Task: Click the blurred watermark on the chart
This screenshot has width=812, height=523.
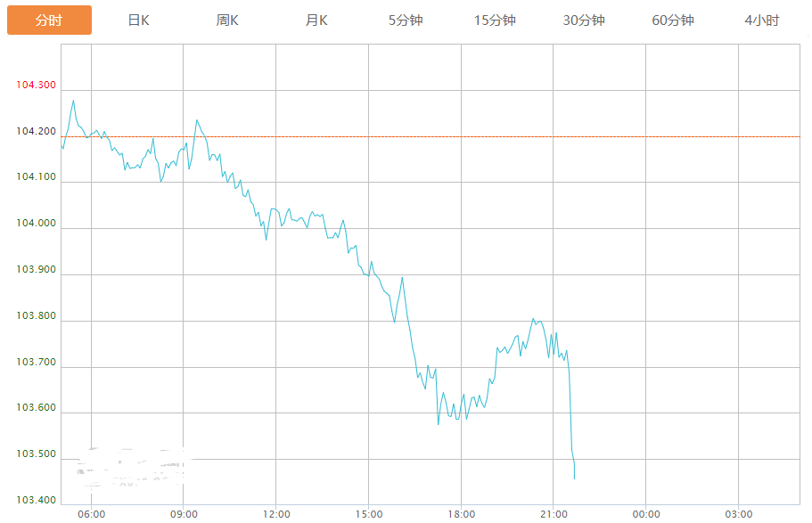Action: [x=132, y=467]
